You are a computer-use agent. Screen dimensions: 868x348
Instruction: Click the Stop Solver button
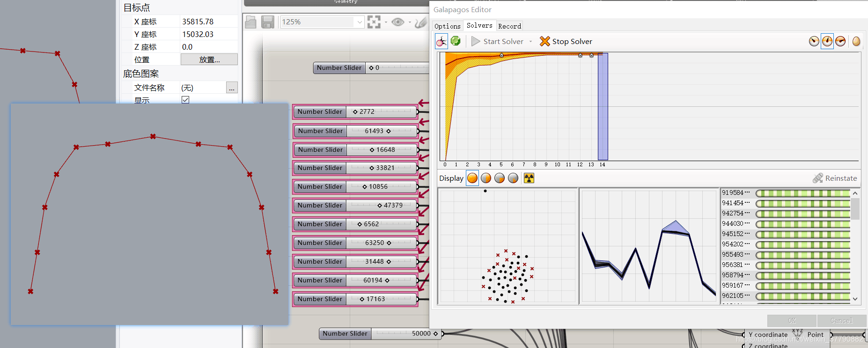tap(566, 41)
